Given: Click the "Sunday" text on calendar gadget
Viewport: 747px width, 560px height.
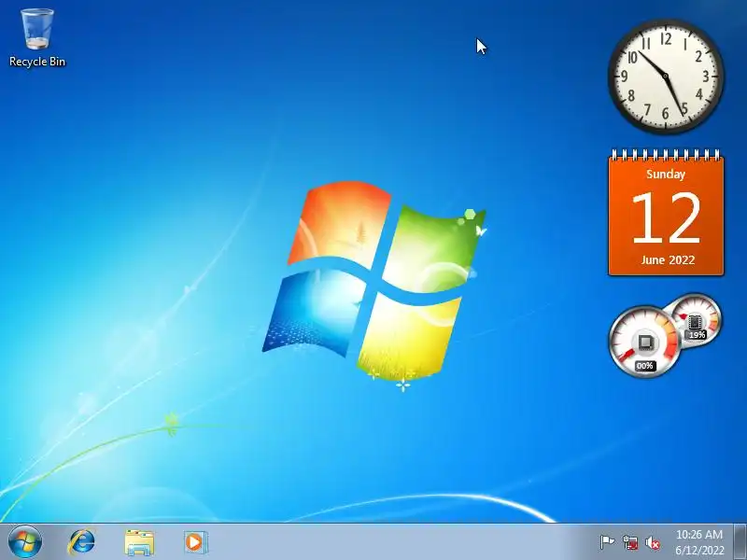Looking at the screenshot, I should (666, 175).
